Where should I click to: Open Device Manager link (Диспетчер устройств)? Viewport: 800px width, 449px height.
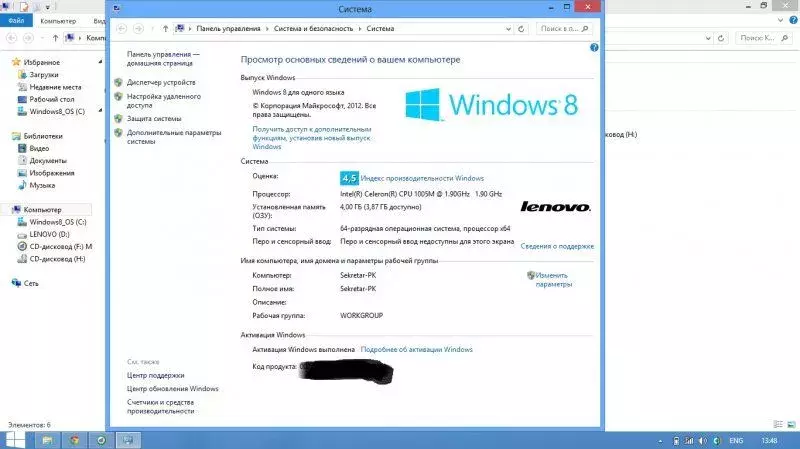pyautogui.click(x=161, y=82)
